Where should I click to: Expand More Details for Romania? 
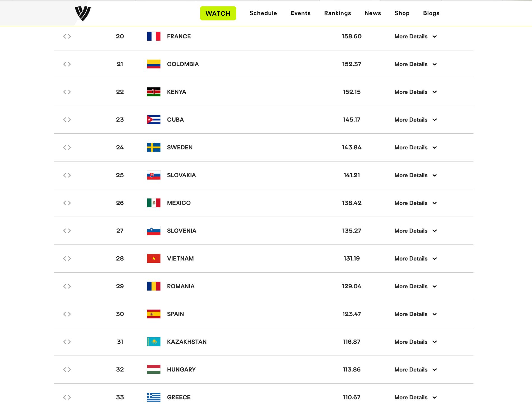coord(416,286)
